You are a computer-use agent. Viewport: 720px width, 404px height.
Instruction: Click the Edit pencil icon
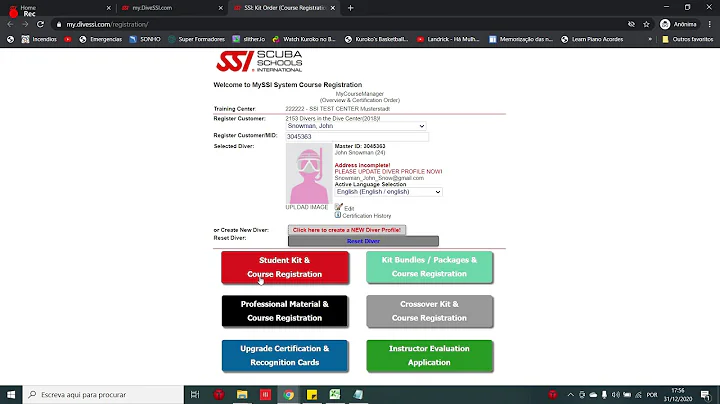[x=338, y=207]
